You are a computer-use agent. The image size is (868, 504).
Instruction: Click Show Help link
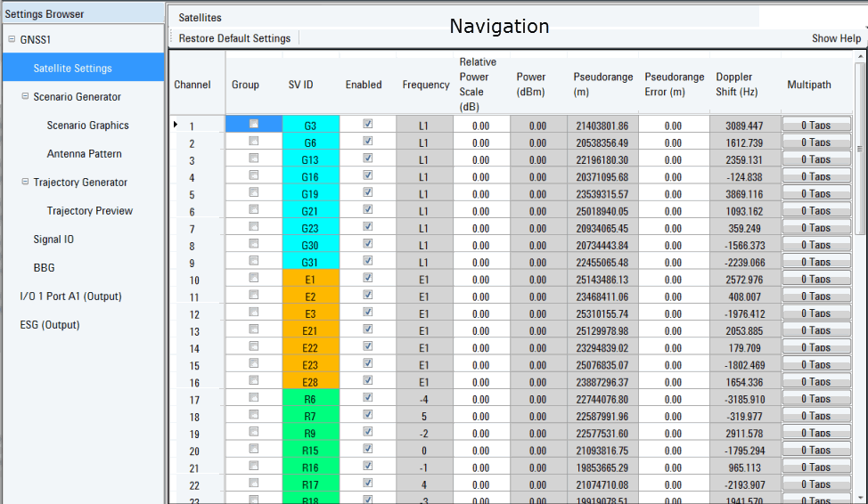pos(835,38)
